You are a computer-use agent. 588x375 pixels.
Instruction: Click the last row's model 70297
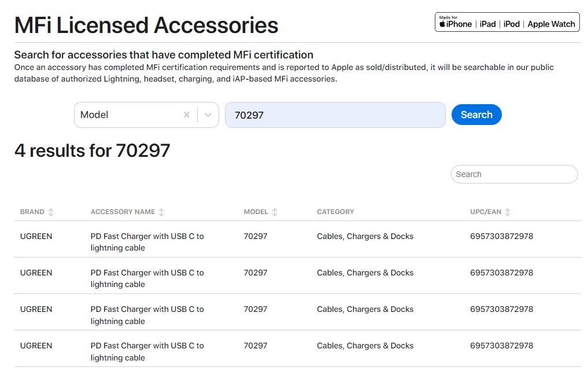[256, 345]
